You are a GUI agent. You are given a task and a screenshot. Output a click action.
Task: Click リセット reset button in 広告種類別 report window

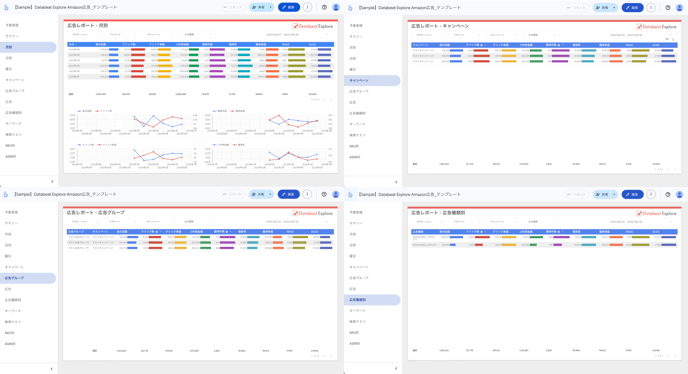pyautogui.click(x=577, y=194)
